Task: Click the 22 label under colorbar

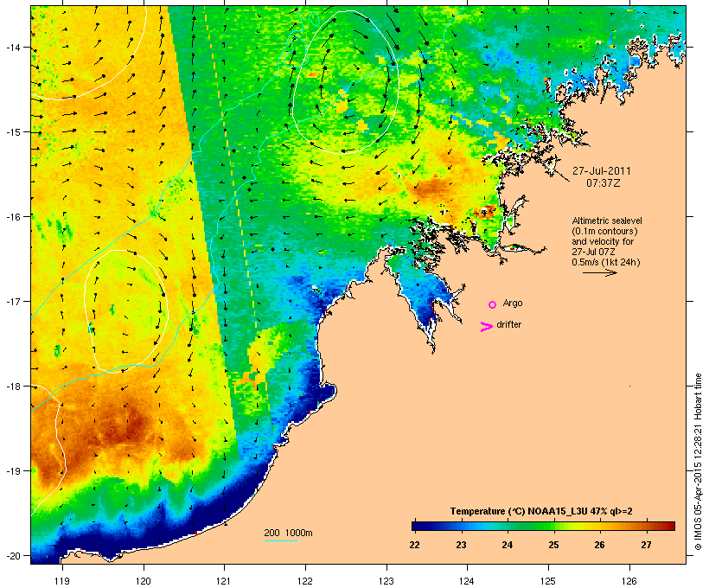Action: tap(414, 545)
